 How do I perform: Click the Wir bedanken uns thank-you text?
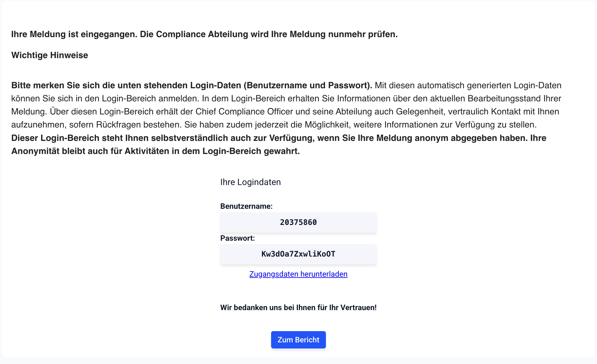pyautogui.click(x=298, y=308)
